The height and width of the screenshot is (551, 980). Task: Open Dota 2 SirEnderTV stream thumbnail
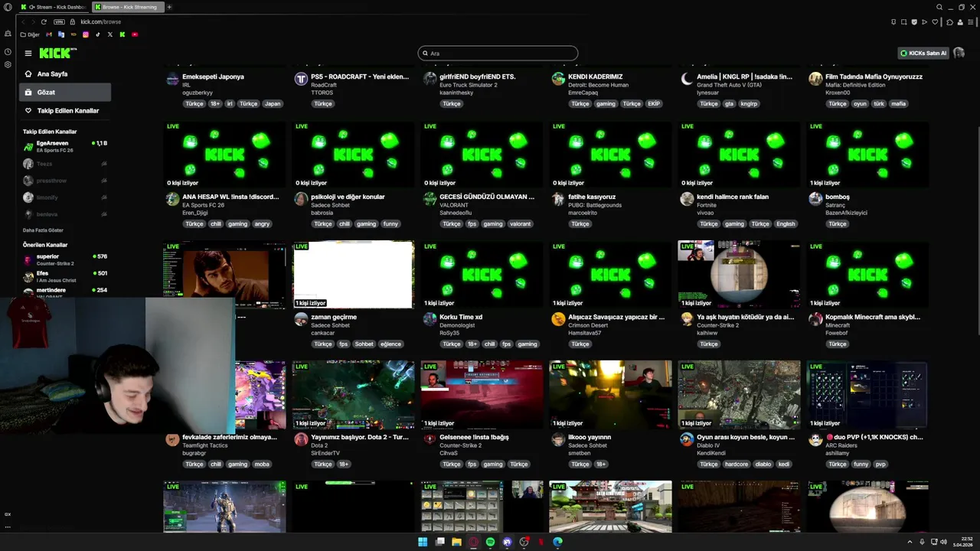pos(353,395)
